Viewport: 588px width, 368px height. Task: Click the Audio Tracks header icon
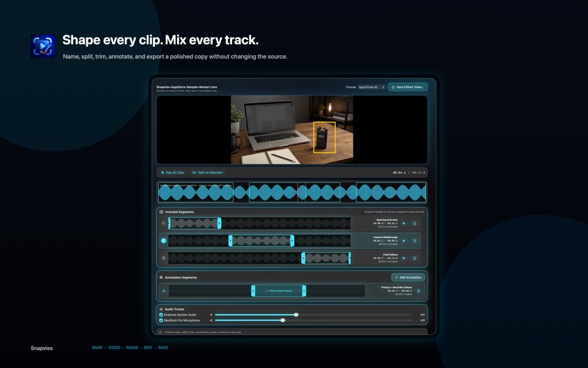pos(161,309)
